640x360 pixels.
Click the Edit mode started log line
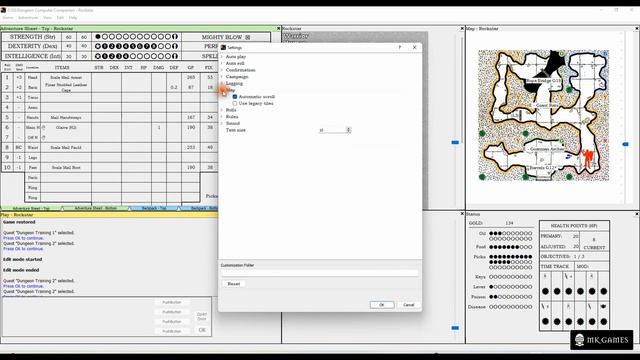pyautogui.click(x=22, y=259)
